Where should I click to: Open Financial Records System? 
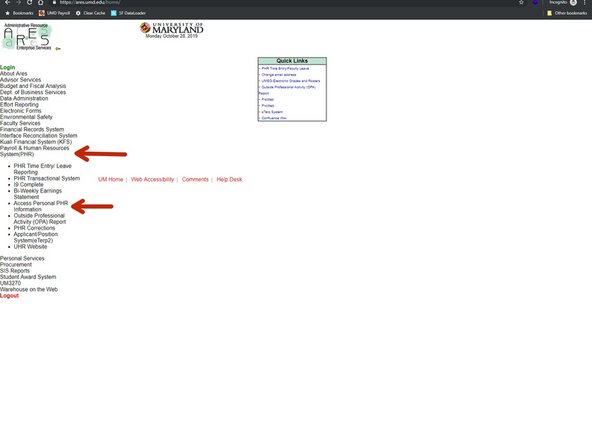(x=32, y=129)
